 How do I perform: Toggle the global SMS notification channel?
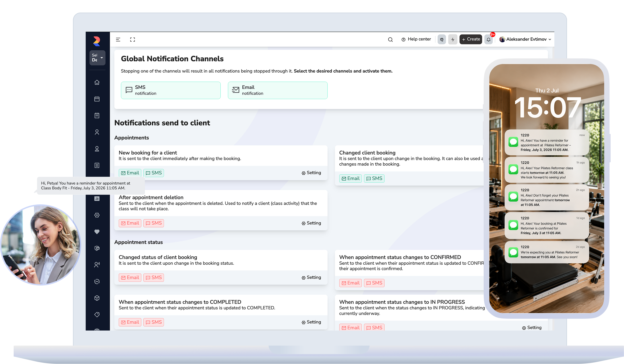pos(171,90)
